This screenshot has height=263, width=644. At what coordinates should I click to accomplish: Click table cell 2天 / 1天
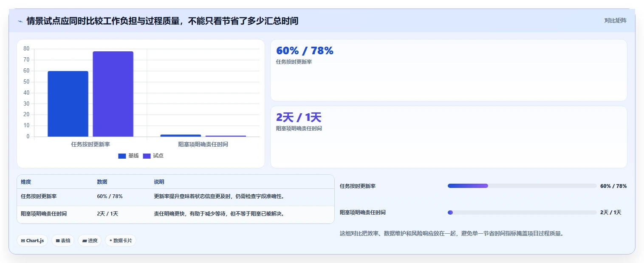pos(107,214)
